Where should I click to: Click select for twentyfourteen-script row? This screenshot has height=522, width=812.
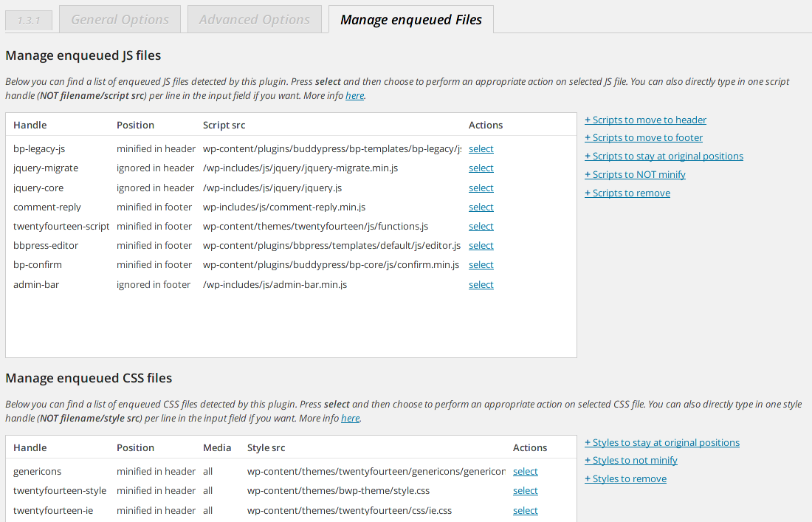[x=481, y=226]
